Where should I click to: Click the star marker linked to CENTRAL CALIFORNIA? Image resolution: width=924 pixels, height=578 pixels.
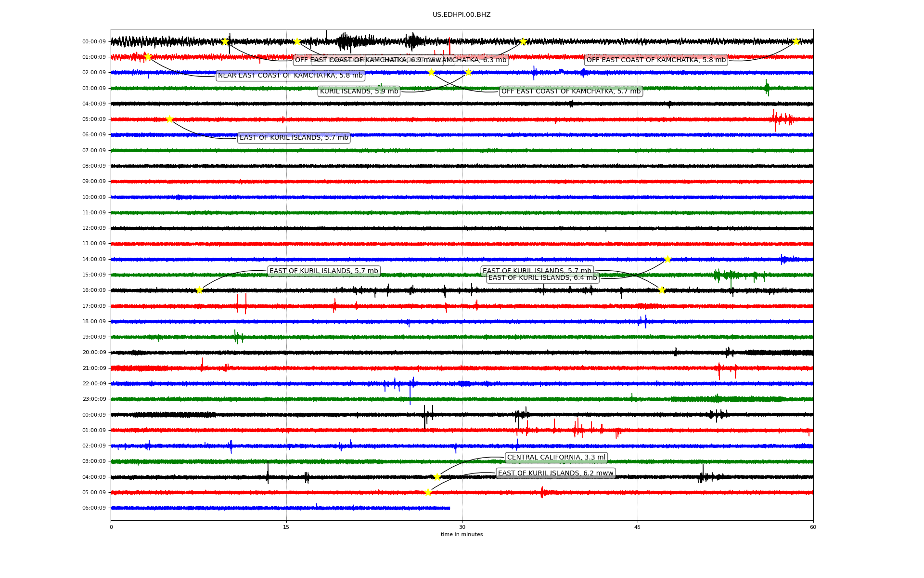437,477
